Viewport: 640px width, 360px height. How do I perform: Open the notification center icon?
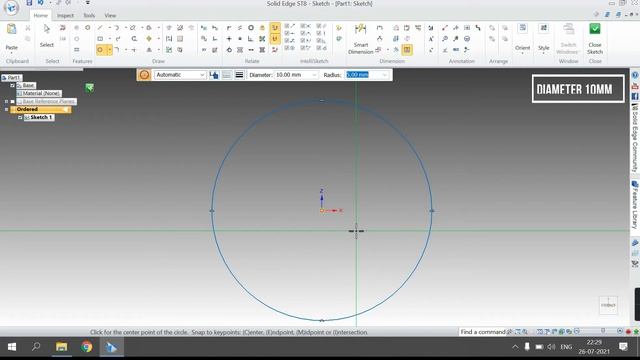pyautogui.click(x=623, y=347)
